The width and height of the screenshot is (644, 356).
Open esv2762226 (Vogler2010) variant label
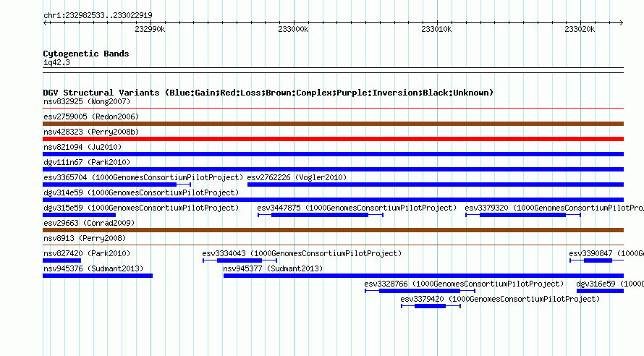point(297,177)
